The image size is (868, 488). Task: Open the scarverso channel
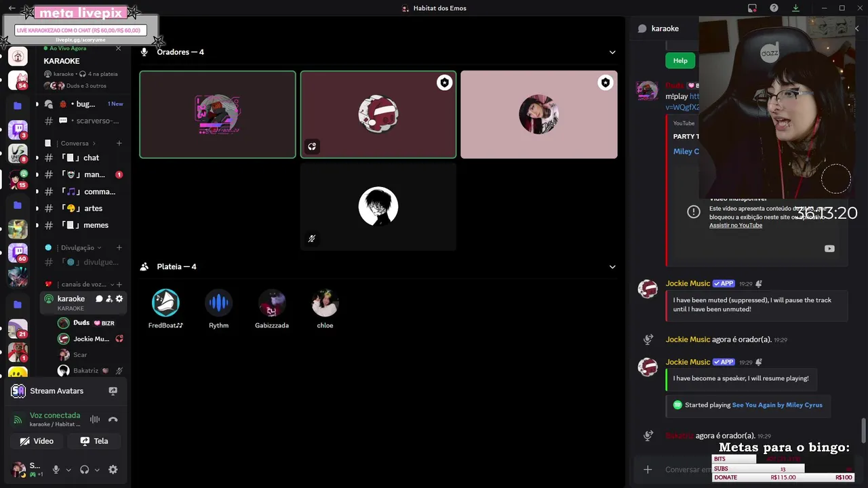[83, 121]
